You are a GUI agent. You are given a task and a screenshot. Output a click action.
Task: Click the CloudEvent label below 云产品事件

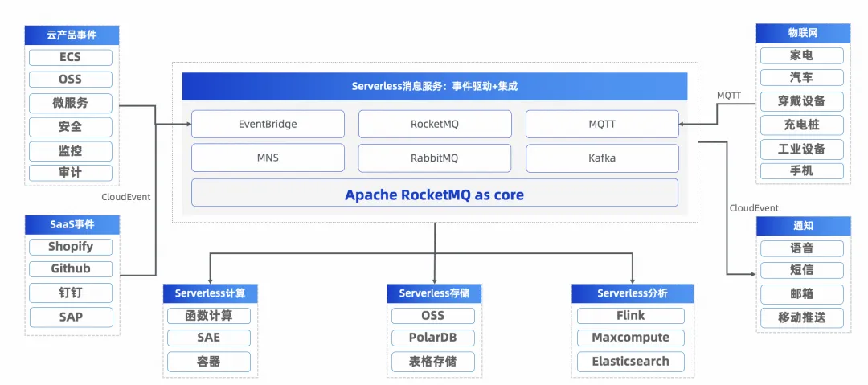tap(126, 197)
